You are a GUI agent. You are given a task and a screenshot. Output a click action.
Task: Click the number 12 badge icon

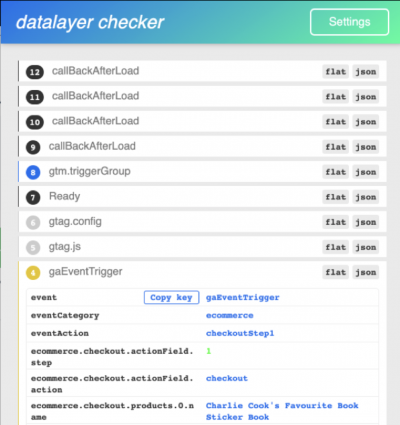coord(35,72)
